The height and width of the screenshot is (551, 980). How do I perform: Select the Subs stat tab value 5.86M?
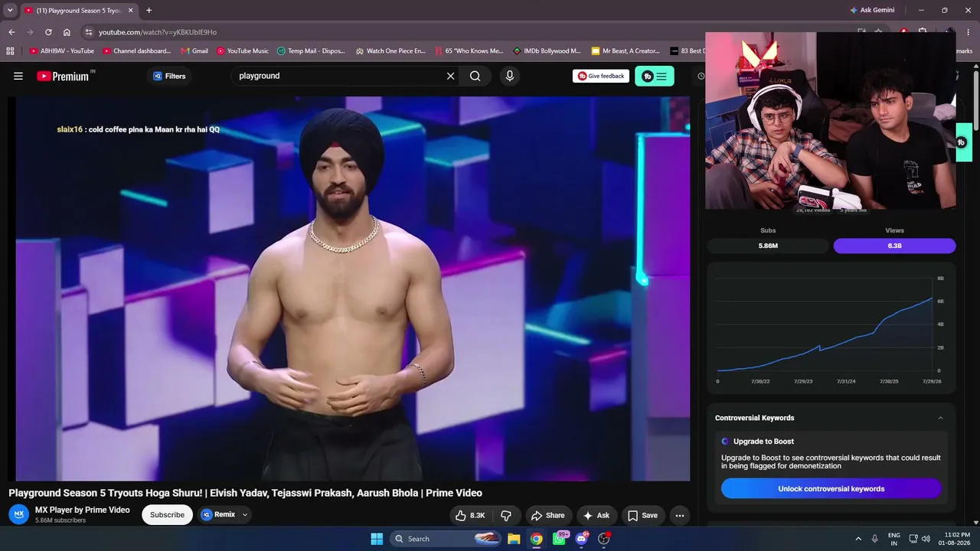768,246
